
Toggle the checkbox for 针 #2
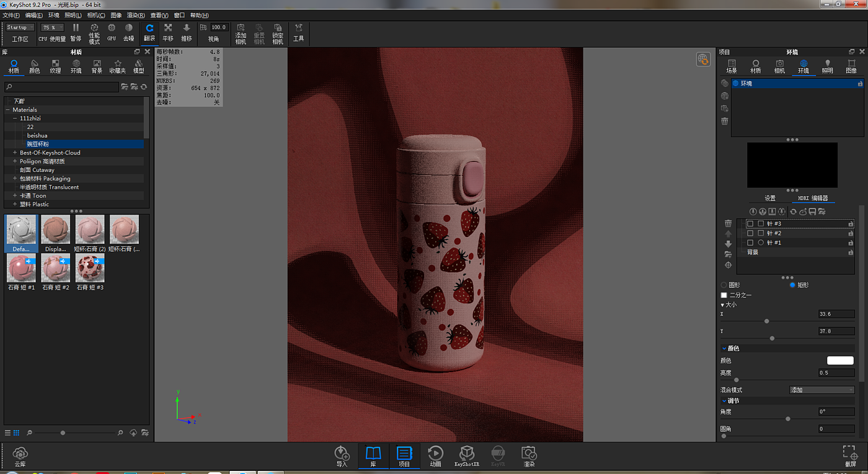750,233
